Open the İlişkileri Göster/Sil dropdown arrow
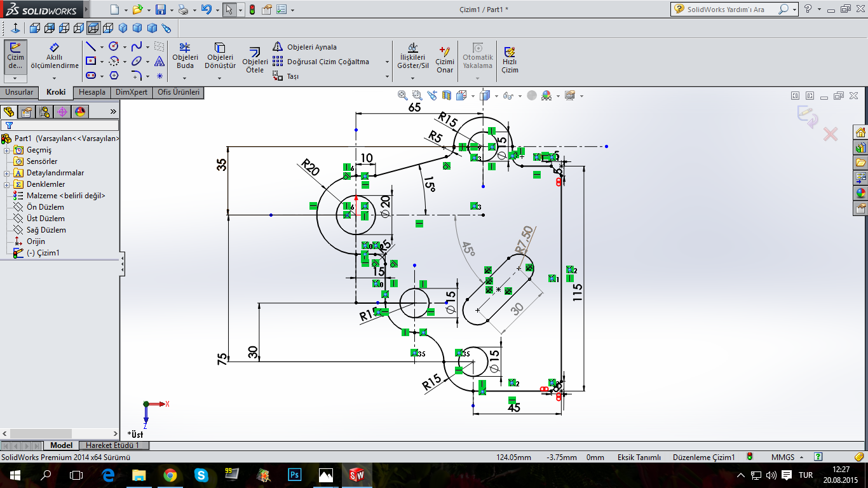The image size is (868, 488). click(x=412, y=78)
